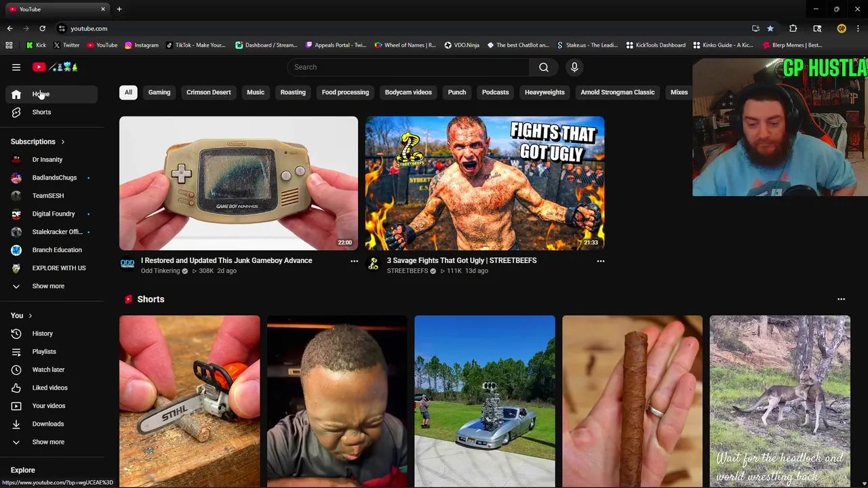Screen dimensions: 868x488
Task: Open Fights That Got Ugly thumbnail
Action: [x=485, y=183]
